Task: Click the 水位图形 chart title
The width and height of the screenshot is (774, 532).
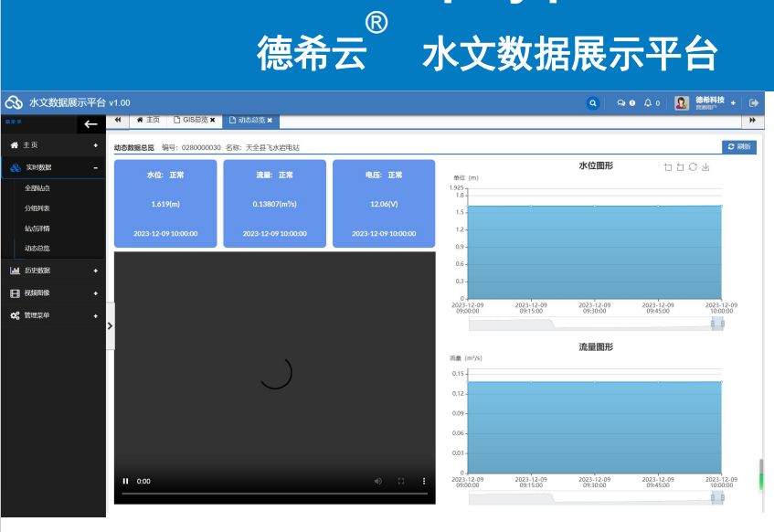Action: 596,166
